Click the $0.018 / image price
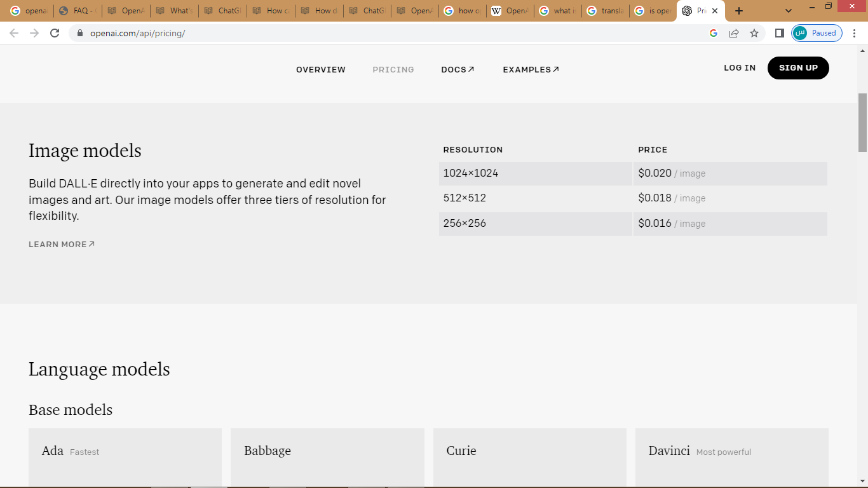Image resolution: width=868 pixels, height=488 pixels. [672, 198]
